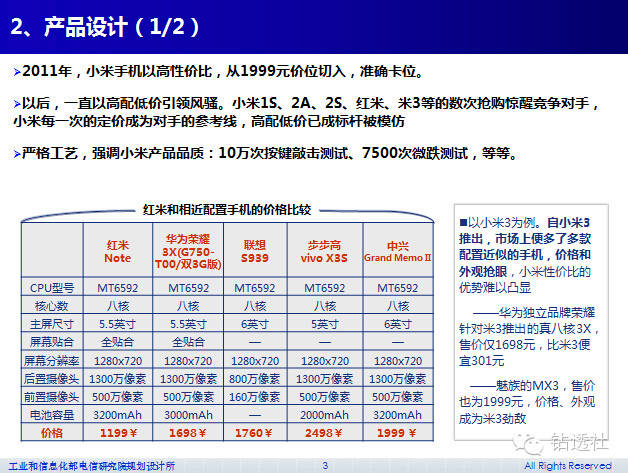Click the 红米 Note "全贴合" cell

click(x=118, y=342)
